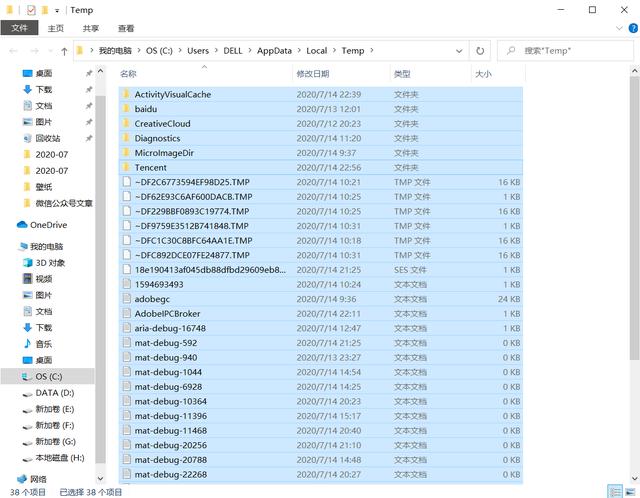The width and height of the screenshot is (640, 498).
Task: Click Users in the address path
Action: 198,51
